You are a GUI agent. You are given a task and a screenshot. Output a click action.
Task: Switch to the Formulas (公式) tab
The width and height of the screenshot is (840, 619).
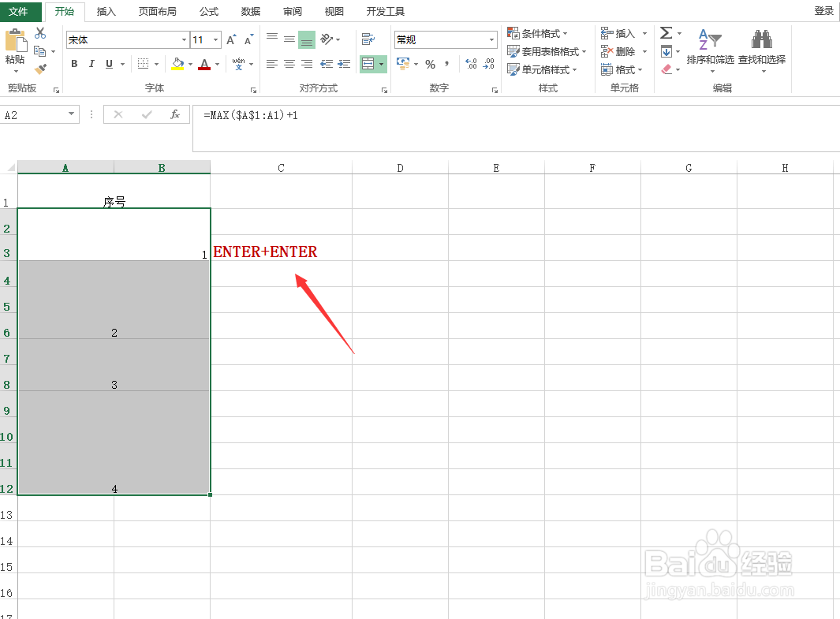click(209, 11)
